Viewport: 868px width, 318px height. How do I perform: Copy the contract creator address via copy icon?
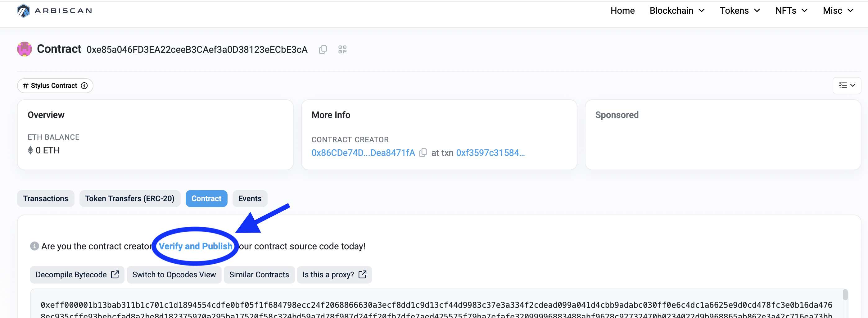point(423,152)
